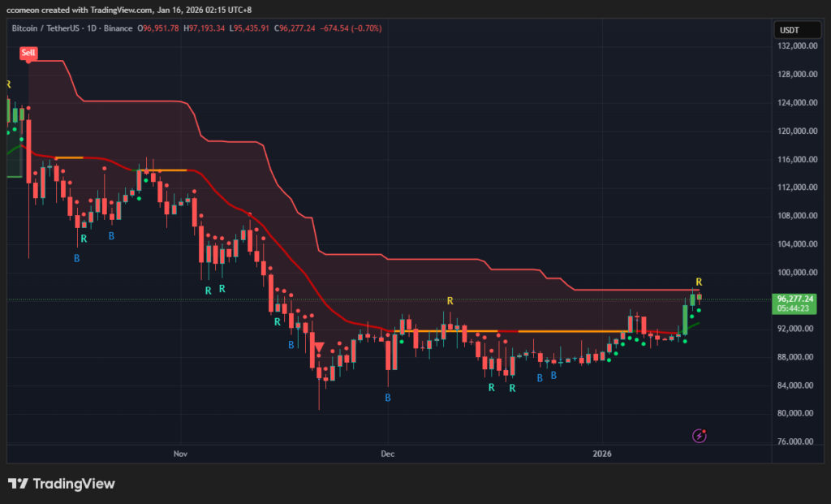Click the TradingView logo at bottom left
Viewport: 831px width, 504px height.
[62, 485]
